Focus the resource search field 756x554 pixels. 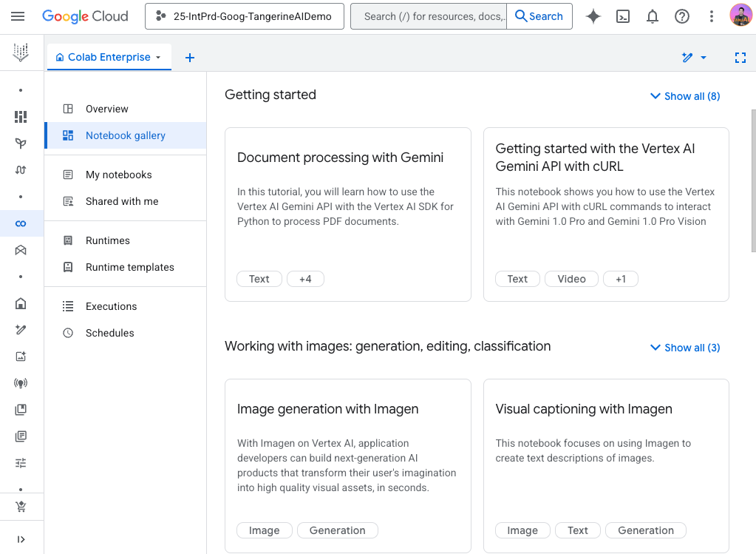[429, 16]
